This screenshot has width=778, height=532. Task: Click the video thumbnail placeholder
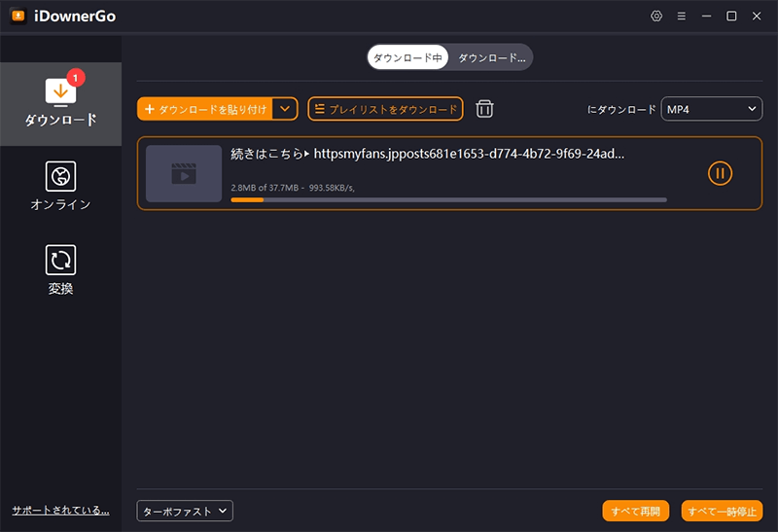click(x=184, y=174)
